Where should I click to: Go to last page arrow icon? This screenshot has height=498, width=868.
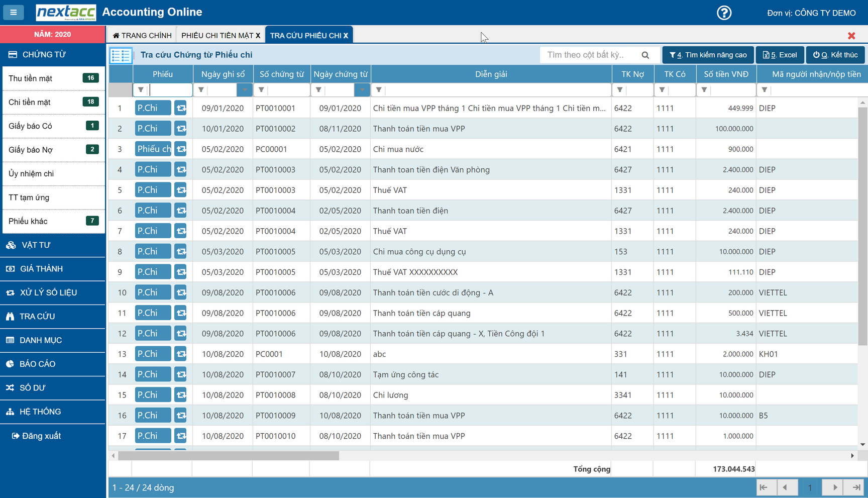(856, 487)
